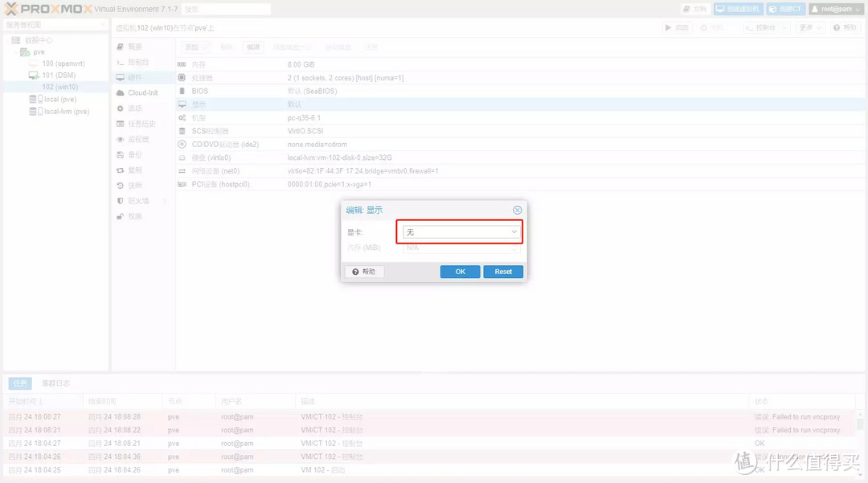Open the 文档 documentation button
The height and width of the screenshot is (483, 868).
tap(694, 9)
